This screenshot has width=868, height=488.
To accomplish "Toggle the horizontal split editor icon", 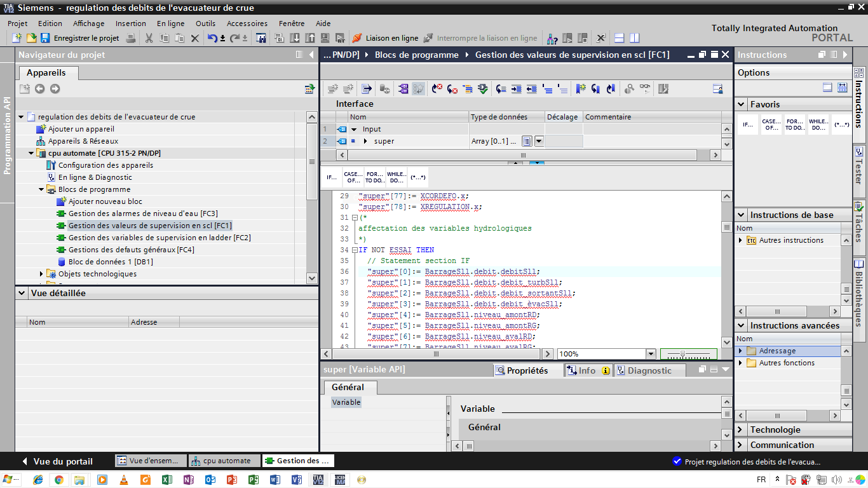I will [x=620, y=38].
